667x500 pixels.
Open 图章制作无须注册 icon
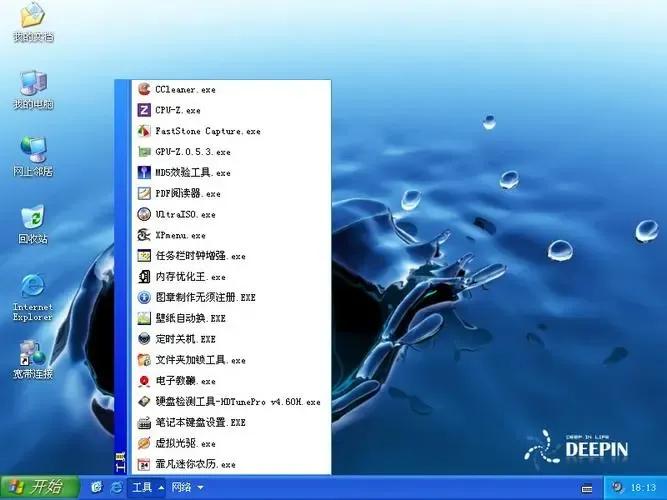pyautogui.click(x=144, y=297)
